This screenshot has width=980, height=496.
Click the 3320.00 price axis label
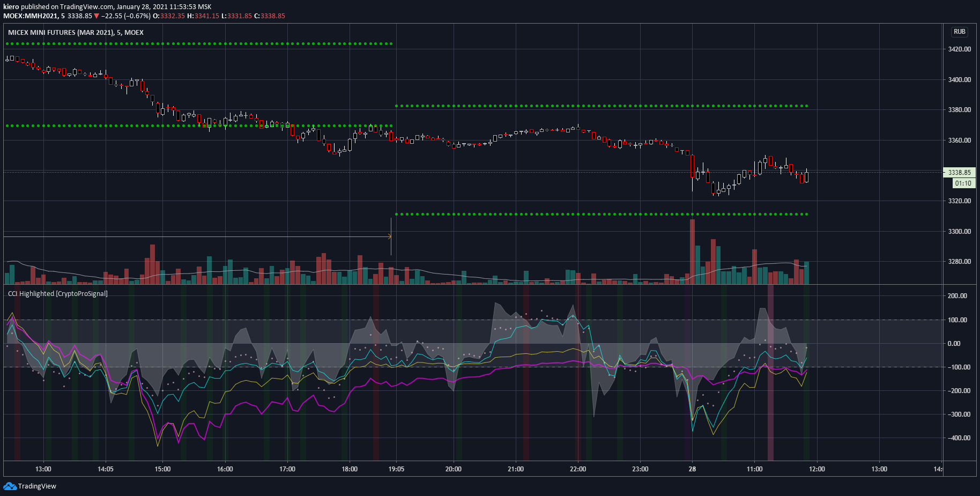[960, 201]
